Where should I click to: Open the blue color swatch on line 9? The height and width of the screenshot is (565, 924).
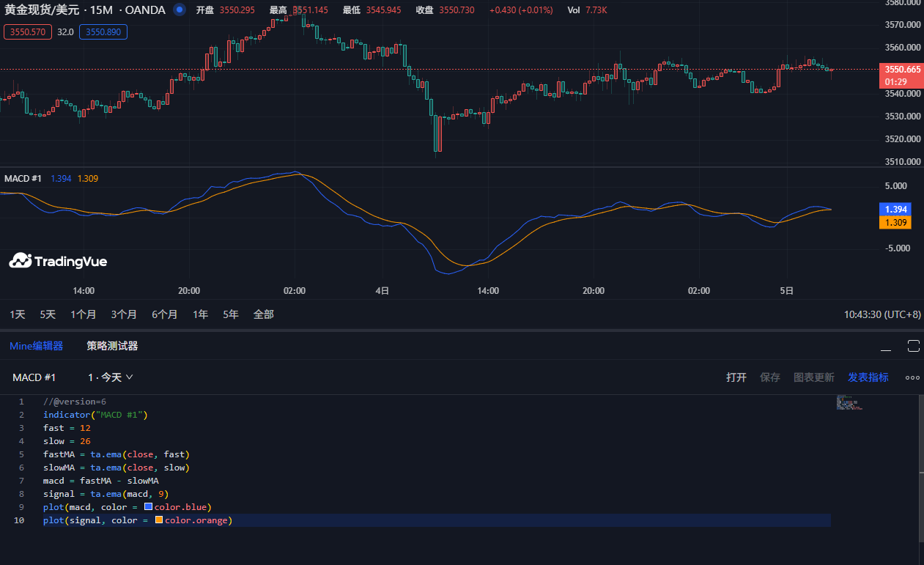coord(148,507)
